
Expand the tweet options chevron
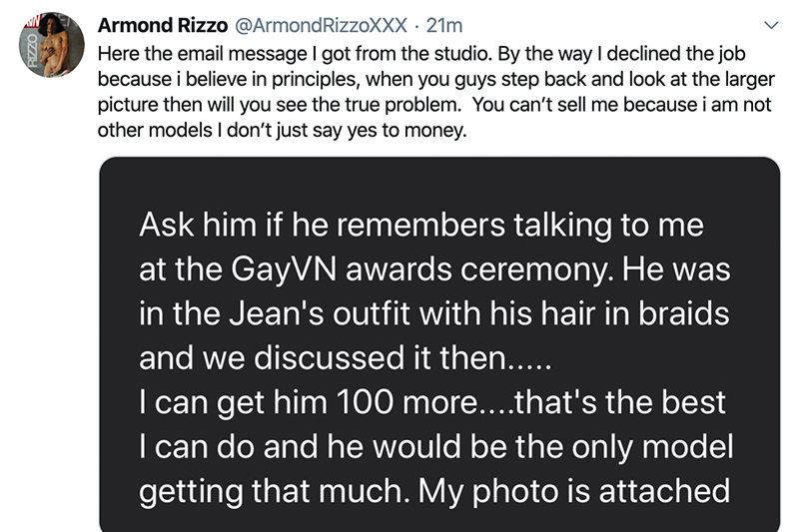pos(769,24)
